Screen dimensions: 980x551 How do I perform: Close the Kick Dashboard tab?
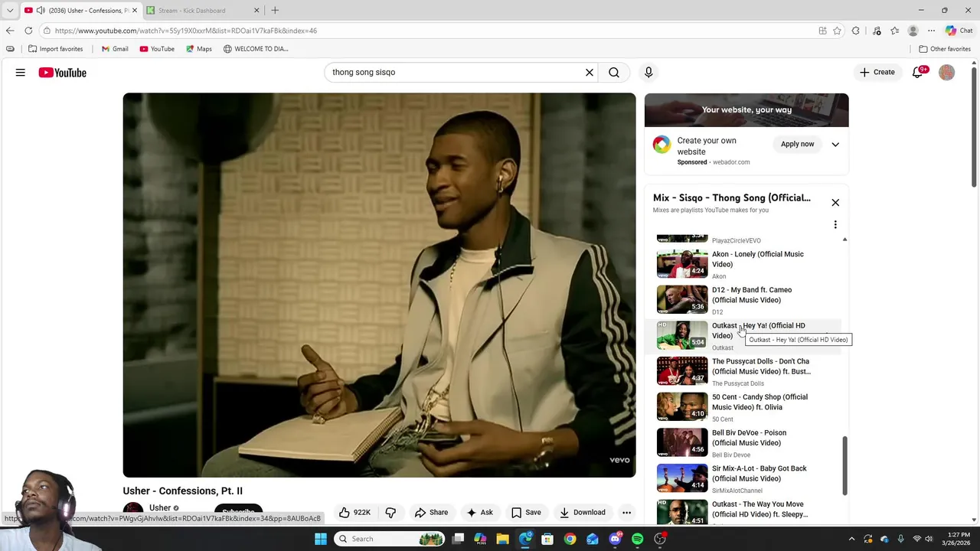256,10
